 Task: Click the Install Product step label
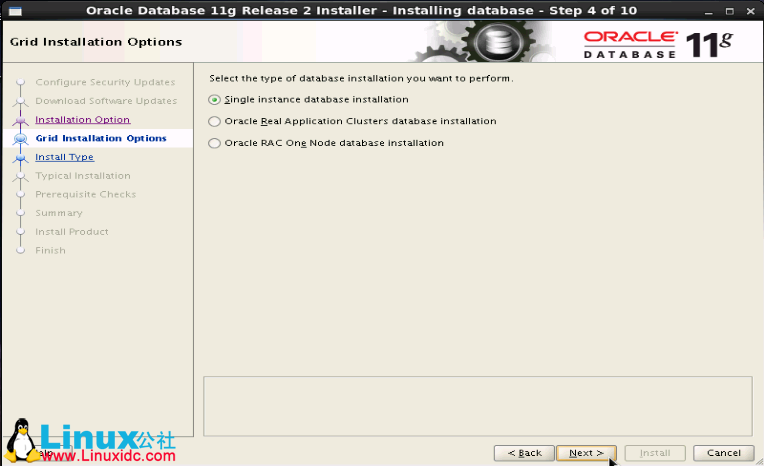pyautogui.click(x=72, y=232)
